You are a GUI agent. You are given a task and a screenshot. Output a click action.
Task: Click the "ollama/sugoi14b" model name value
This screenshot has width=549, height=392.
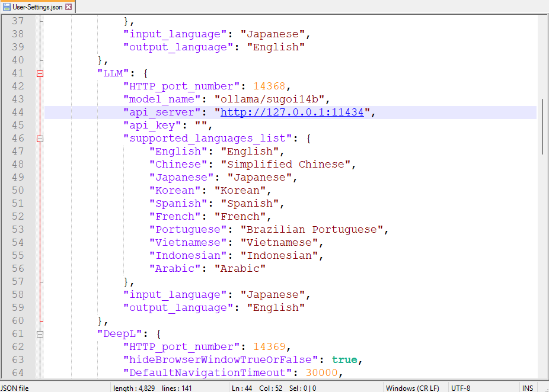tap(270, 99)
